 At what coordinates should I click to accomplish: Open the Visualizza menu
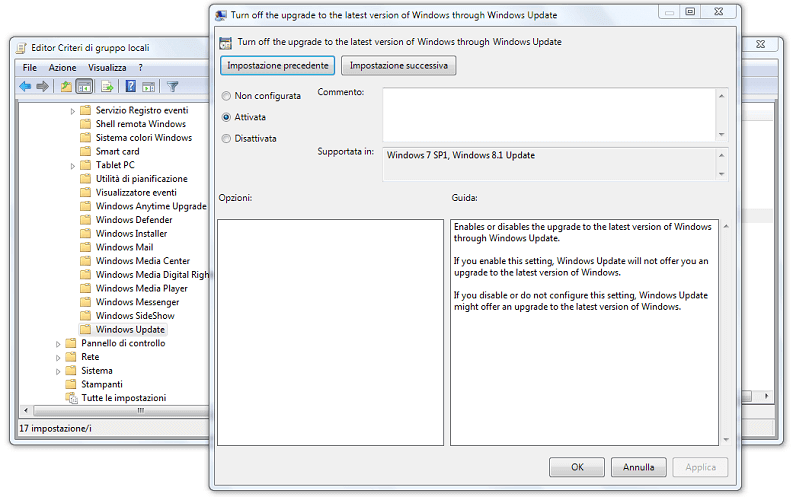point(107,68)
